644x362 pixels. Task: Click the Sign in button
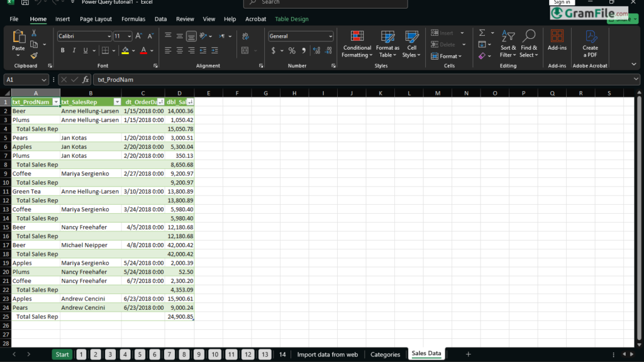[x=562, y=2]
